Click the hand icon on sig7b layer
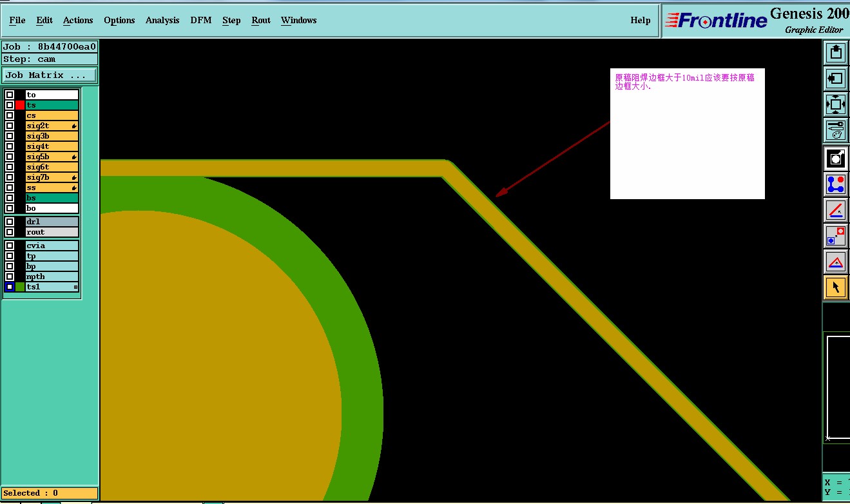 75,177
